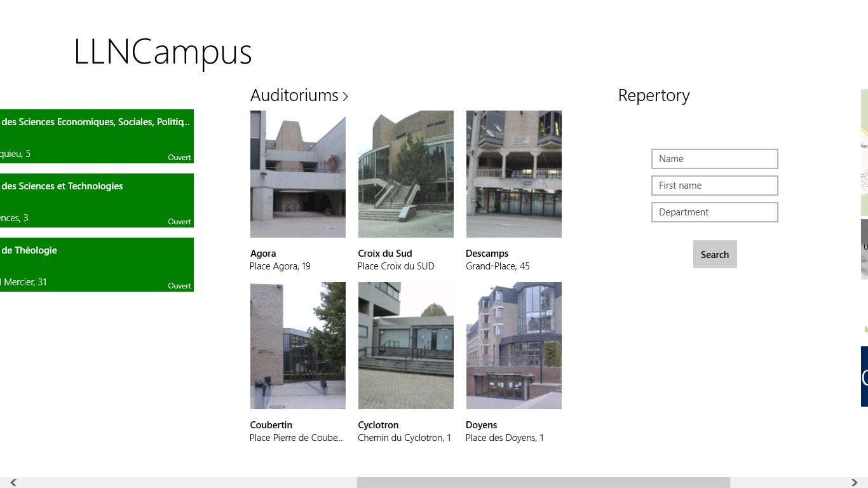The height and width of the screenshot is (488, 868).
Task: Select the Agora title text
Action: click(263, 254)
